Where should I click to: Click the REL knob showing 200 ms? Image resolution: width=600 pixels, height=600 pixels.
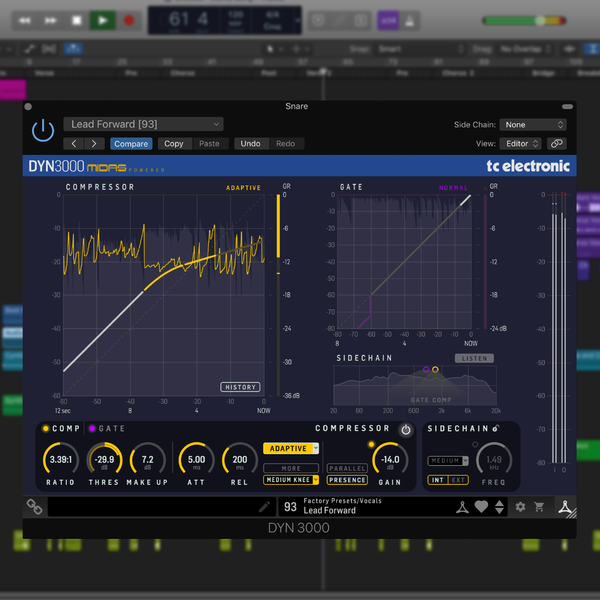click(x=240, y=460)
